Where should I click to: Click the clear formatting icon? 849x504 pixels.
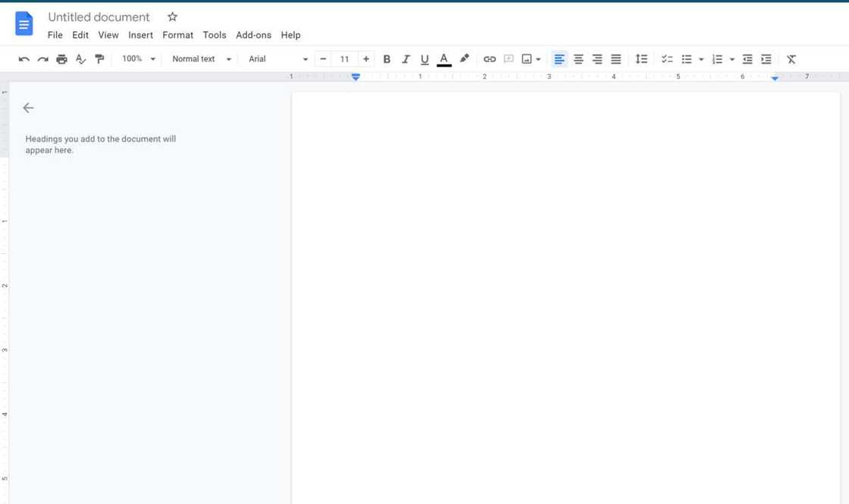coord(791,59)
